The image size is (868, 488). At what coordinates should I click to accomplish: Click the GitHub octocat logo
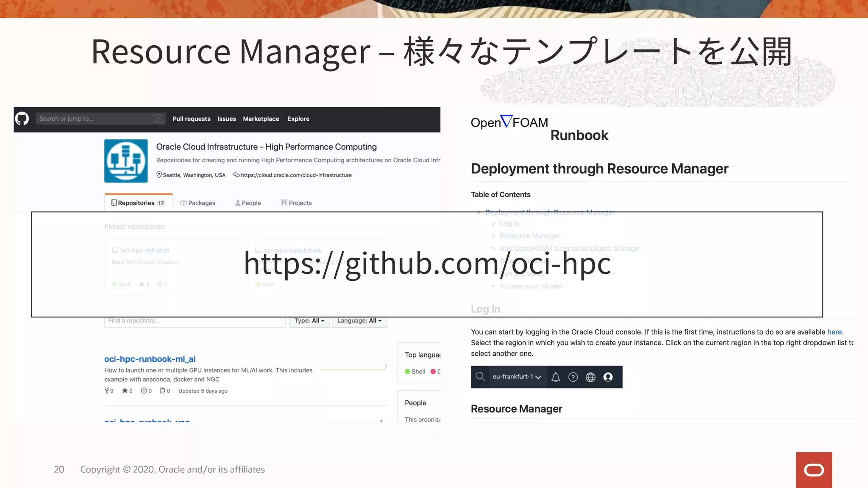22,119
